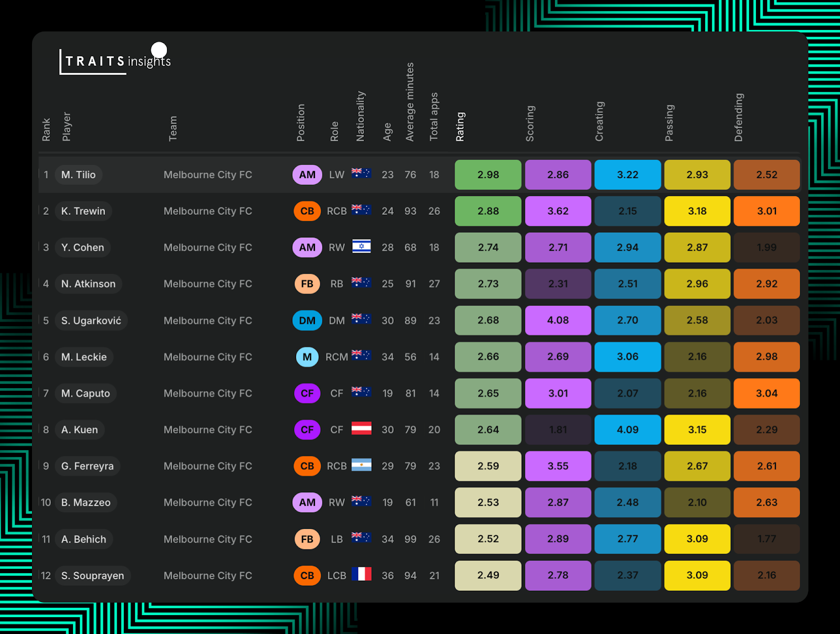Click the AM position badge for M. Tilio
This screenshot has width=840, height=634.
coord(307,175)
